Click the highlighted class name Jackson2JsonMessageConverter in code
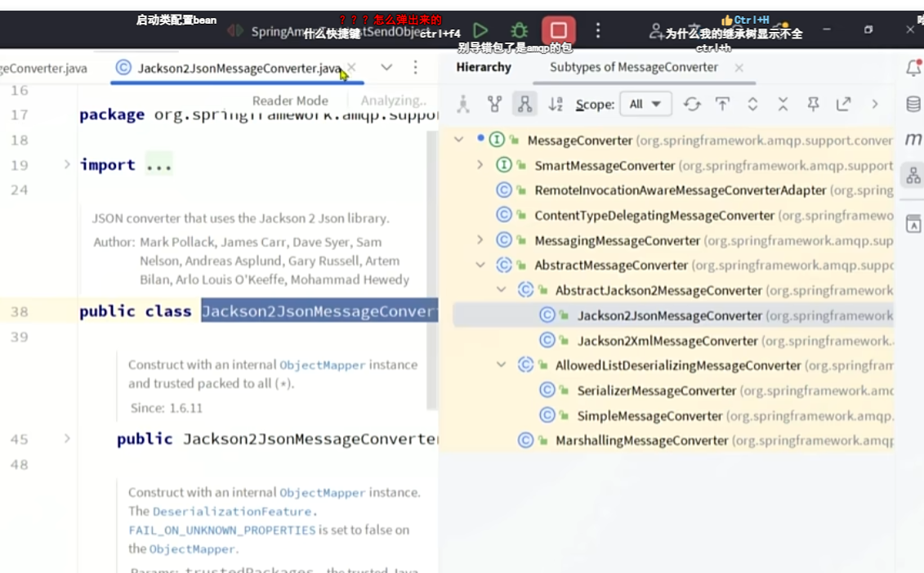The width and height of the screenshot is (924, 573). [319, 311]
